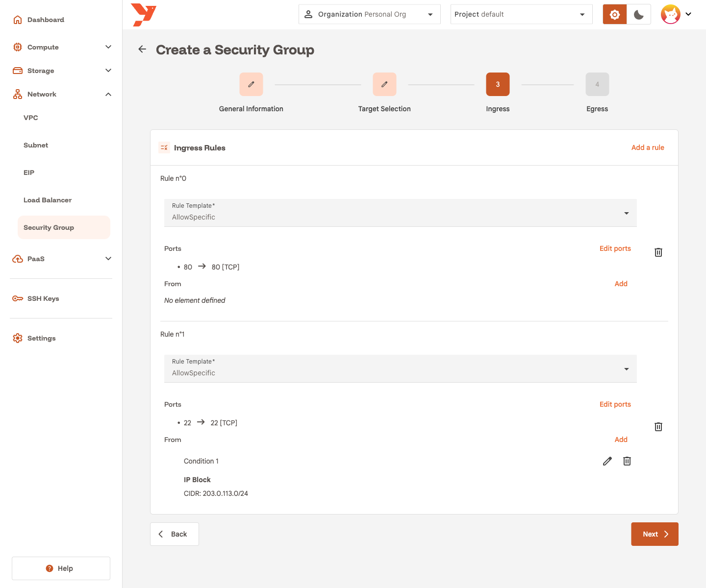Open the General Information step pencil
The height and width of the screenshot is (588, 706).
pyautogui.click(x=251, y=84)
